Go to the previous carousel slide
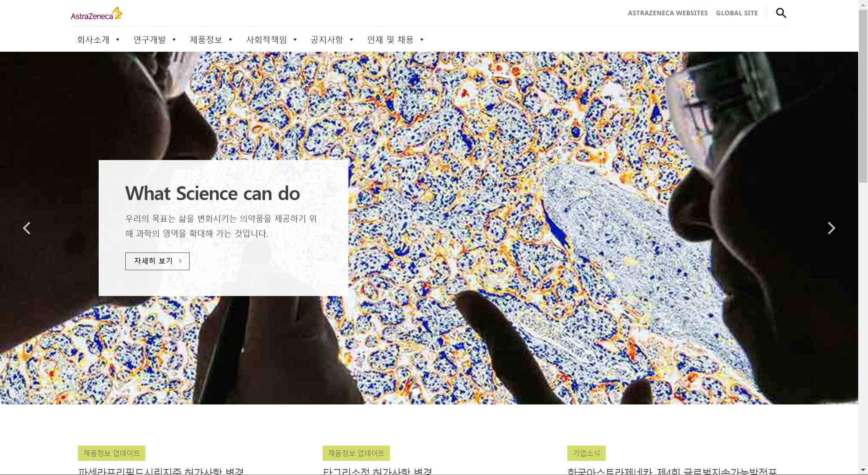Viewport: 868px width, 475px height. tap(27, 228)
